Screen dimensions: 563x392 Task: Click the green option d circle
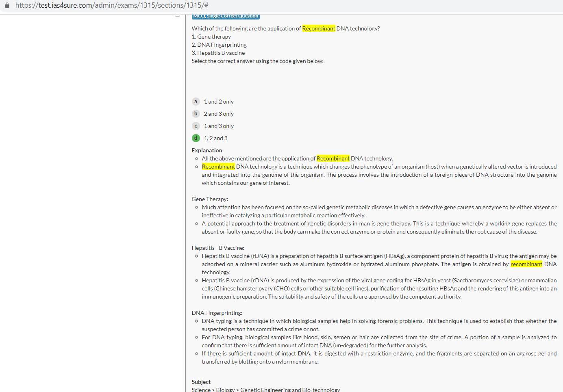click(196, 138)
